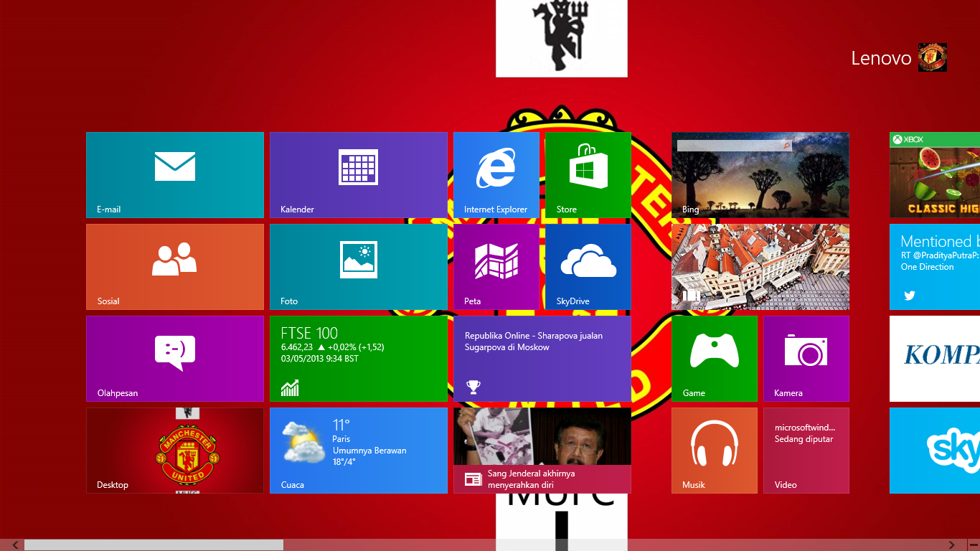This screenshot has width=980, height=551.
Task: Click the horizontal scrollbar thumb
Action: (x=154, y=545)
